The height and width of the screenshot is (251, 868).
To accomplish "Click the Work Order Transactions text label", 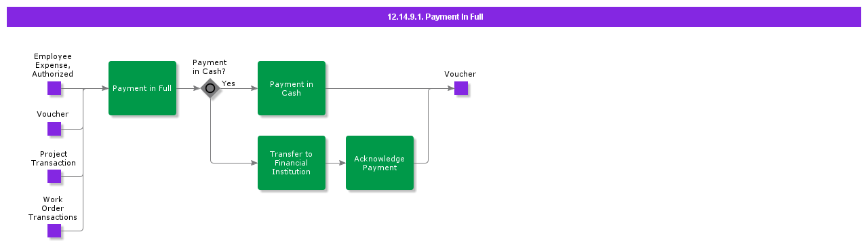I will click(x=53, y=208).
